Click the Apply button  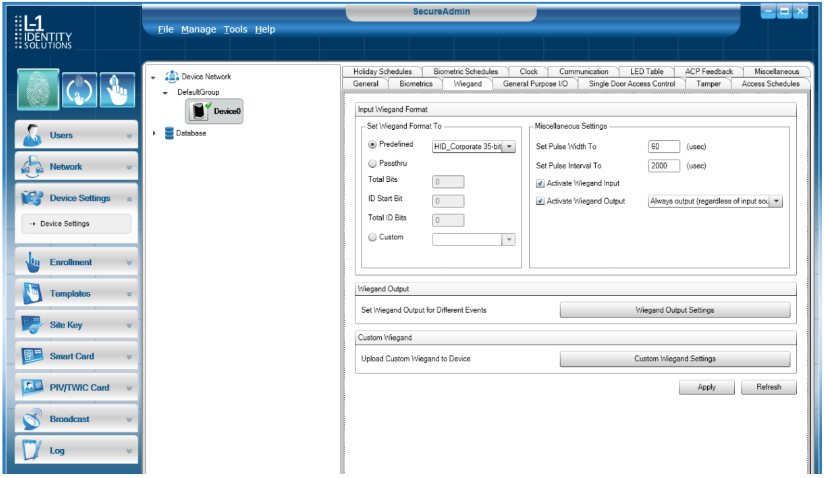[706, 387]
